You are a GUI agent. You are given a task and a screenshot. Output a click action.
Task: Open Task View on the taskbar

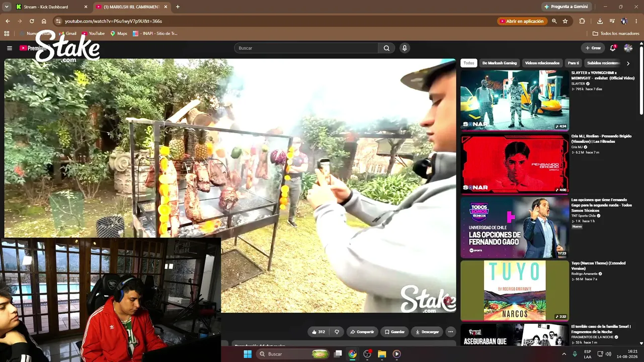(338, 354)
